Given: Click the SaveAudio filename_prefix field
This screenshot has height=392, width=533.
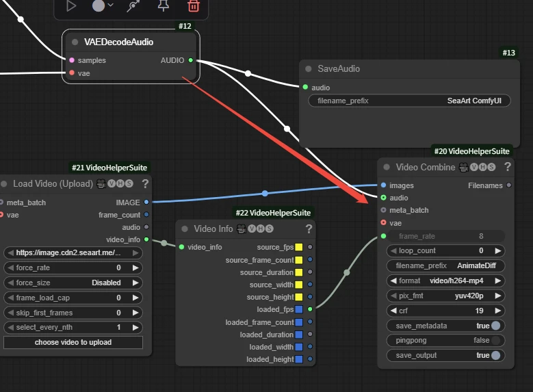Looking at the screenshot, I should click(x=409, y=101).
